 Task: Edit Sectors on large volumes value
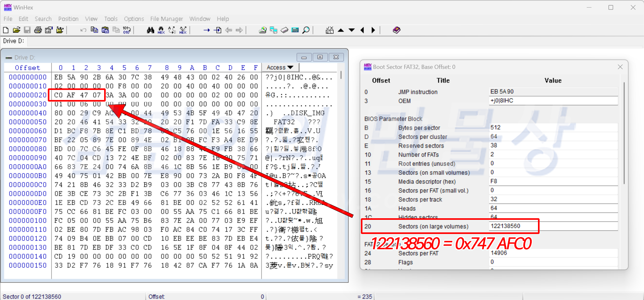click(x=553, y=226)
